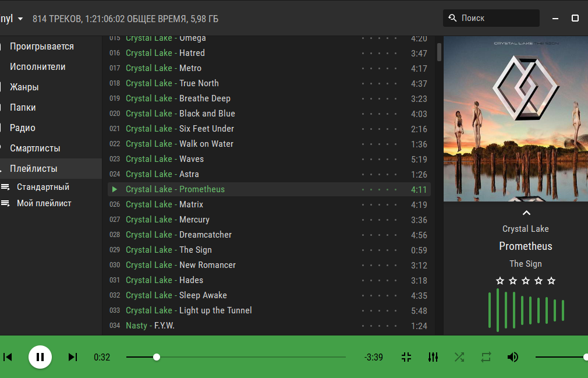This screenshot has height=378, width=588.
Task: Rate Prometheus one star in info panel
Action: 500,281
